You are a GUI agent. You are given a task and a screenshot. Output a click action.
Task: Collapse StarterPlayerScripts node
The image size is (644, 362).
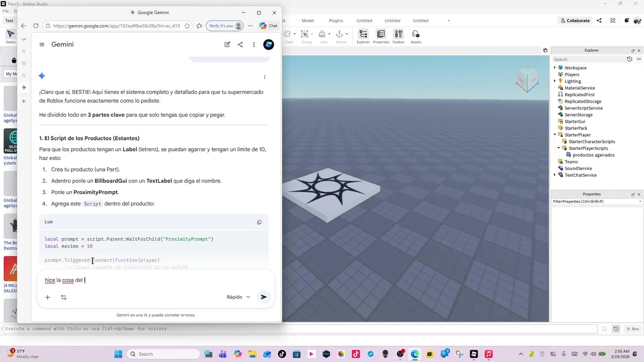559,148
